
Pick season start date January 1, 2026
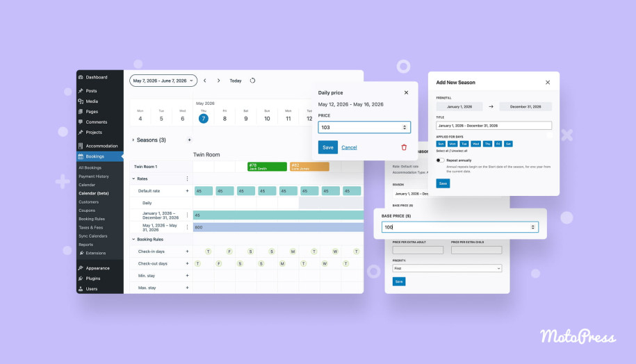[x=459, y=106]
